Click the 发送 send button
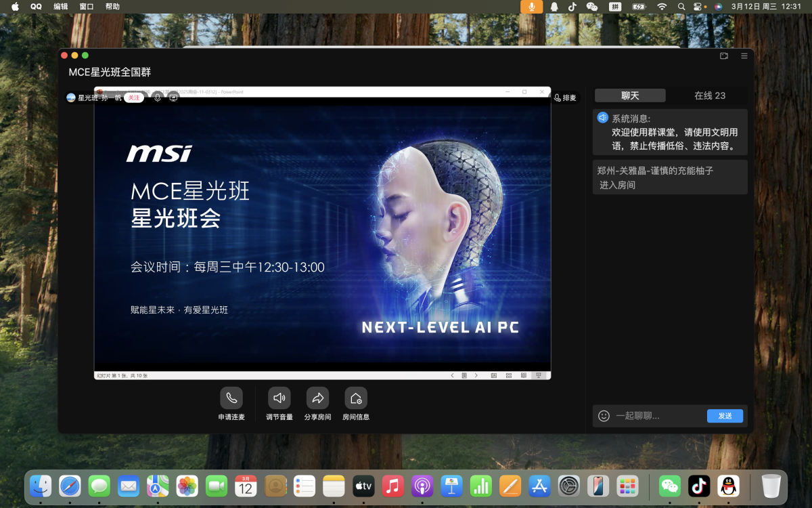This screenshot has height=508, width=812. 725,416
